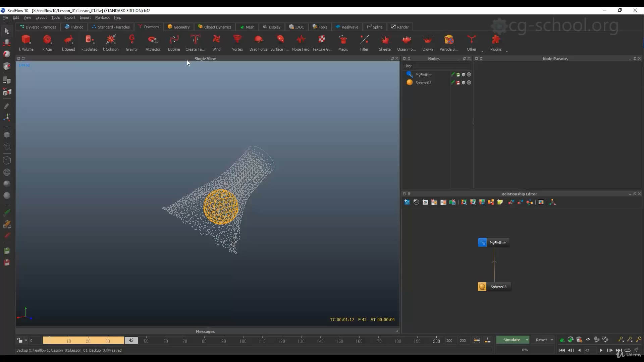Add a k Age daemon
The image size is (644, 362).
pyautogui.click(x=47, y=43)
